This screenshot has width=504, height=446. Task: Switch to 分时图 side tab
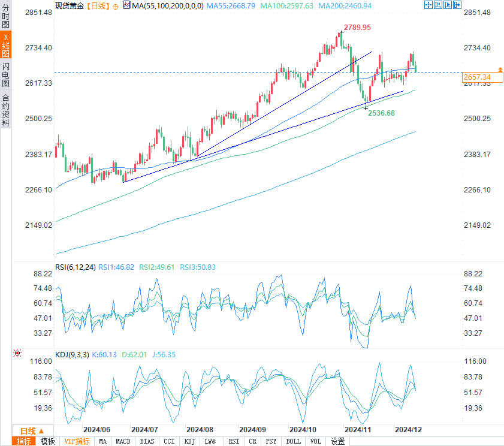pos(6,16)
